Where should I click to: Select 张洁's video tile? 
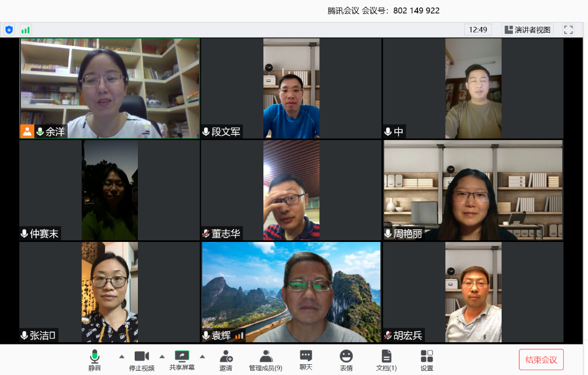(110, 292)
